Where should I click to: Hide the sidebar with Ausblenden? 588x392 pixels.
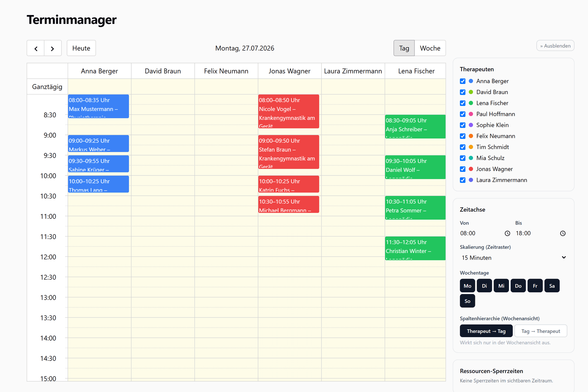555,46
